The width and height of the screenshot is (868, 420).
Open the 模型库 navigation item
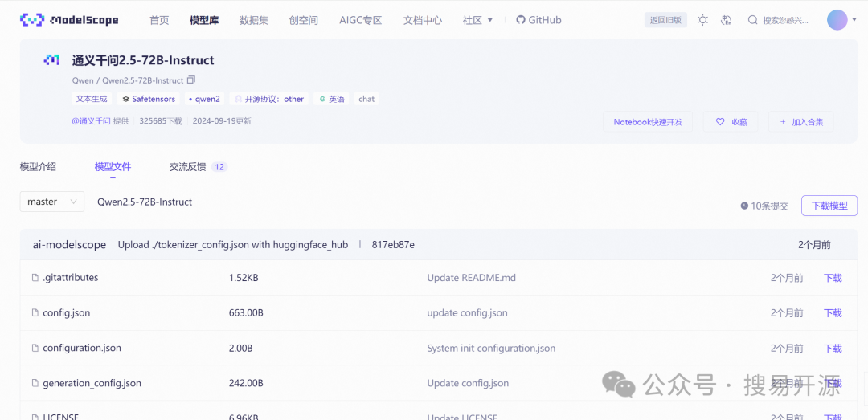tap(203, 20)
